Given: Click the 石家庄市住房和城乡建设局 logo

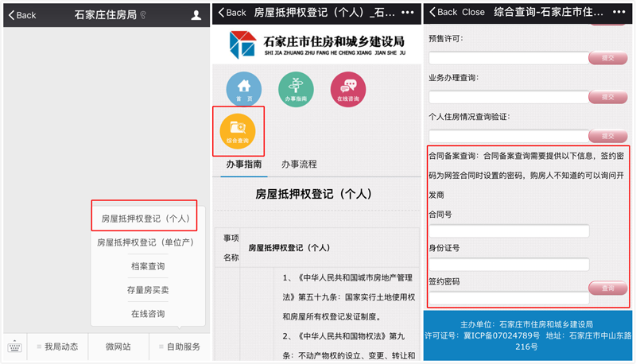Looking at the screenshot, I should [x=317, y=45].
